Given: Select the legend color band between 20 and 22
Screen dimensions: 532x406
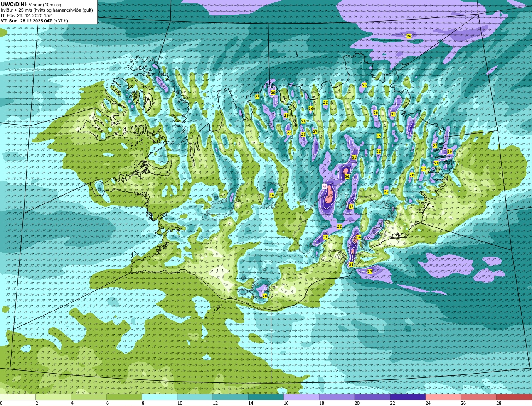Looking at the screenshot, I should point(372,397).
